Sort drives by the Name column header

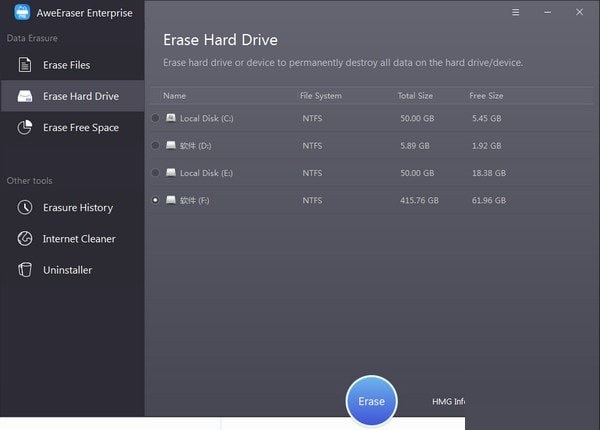pyautogui.click(x=175, y=96)
